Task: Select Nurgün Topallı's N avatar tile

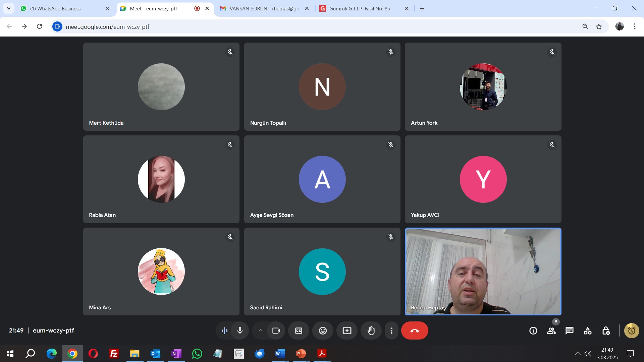Action: tap(322, 87)
